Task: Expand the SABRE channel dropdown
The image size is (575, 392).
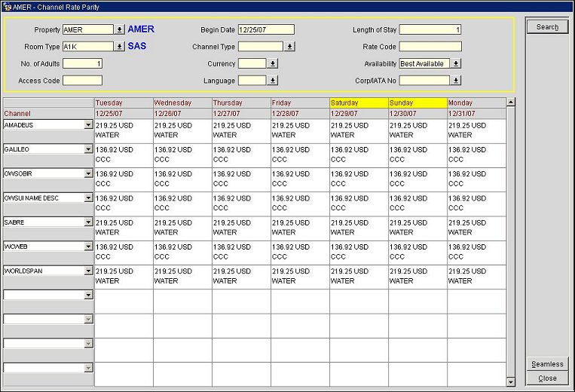Action: (88, 222)
